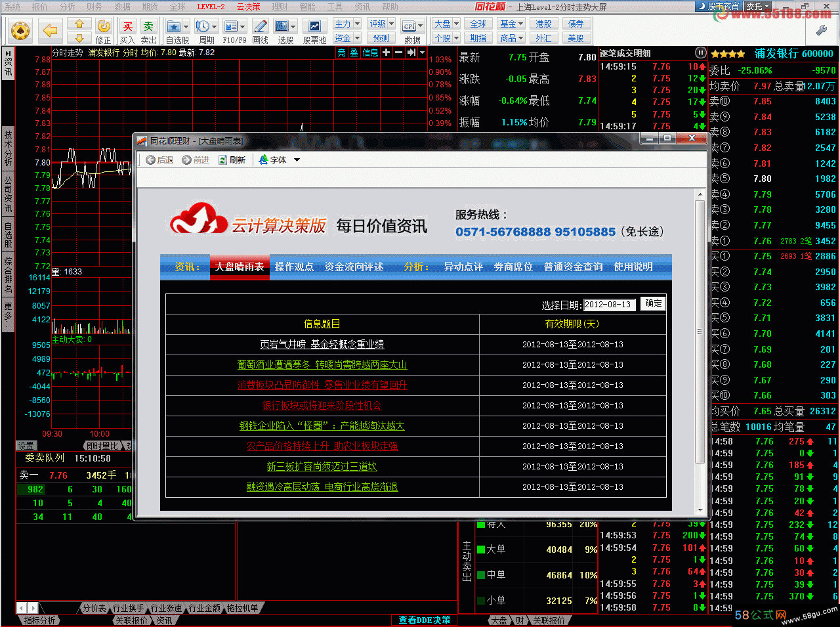Screen dimensions: 840x627
Task: Click the yellow down arrow toolbar icon
Action: pyautogui.click(x=79, y=38)
